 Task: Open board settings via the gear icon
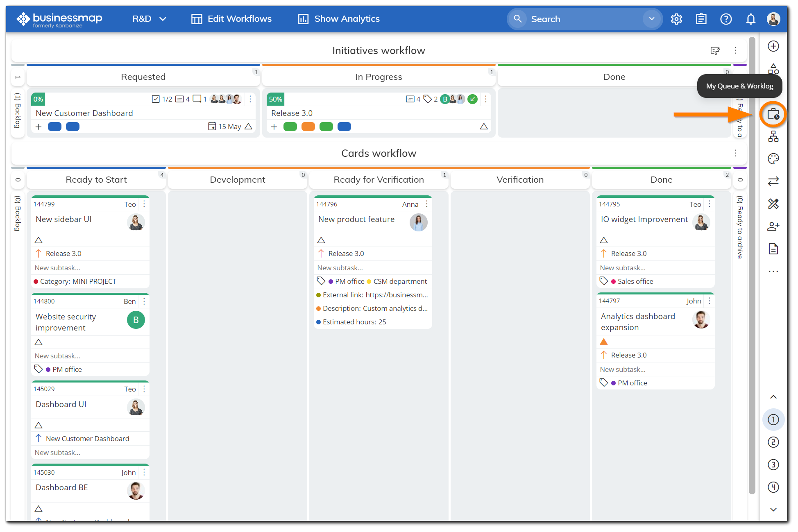[676, 19]
